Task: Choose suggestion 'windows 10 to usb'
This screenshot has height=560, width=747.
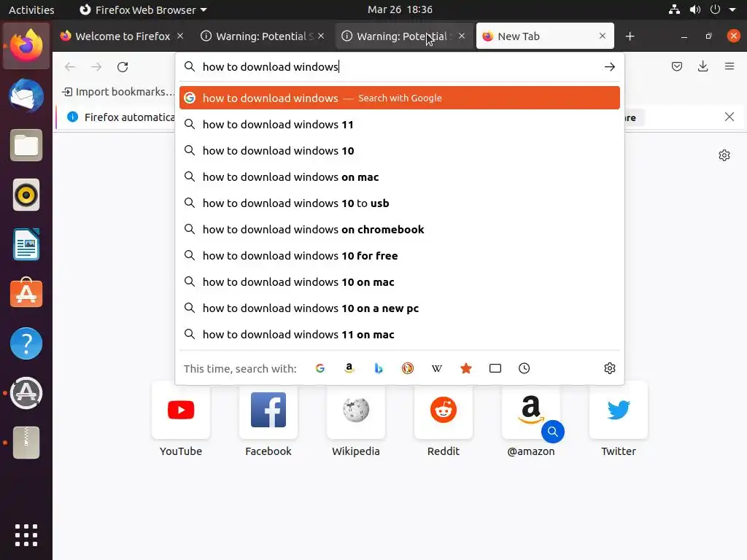Action: tap(400, 203)
